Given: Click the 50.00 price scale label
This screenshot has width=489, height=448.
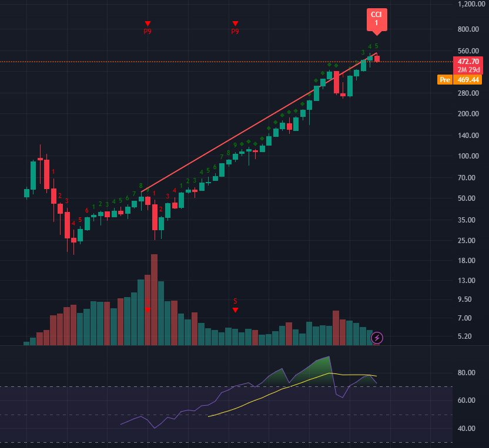Looking at the screenshot, I should pos(467,198).
